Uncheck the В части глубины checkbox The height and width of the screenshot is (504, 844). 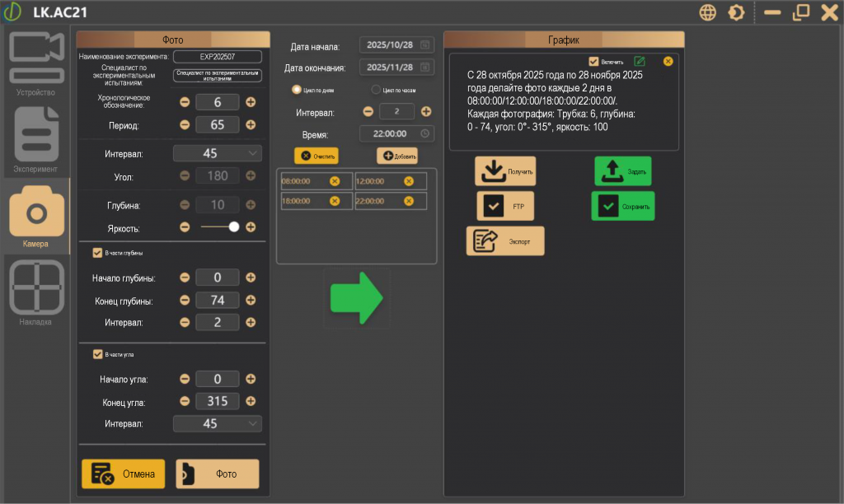[x=97, y=253]
